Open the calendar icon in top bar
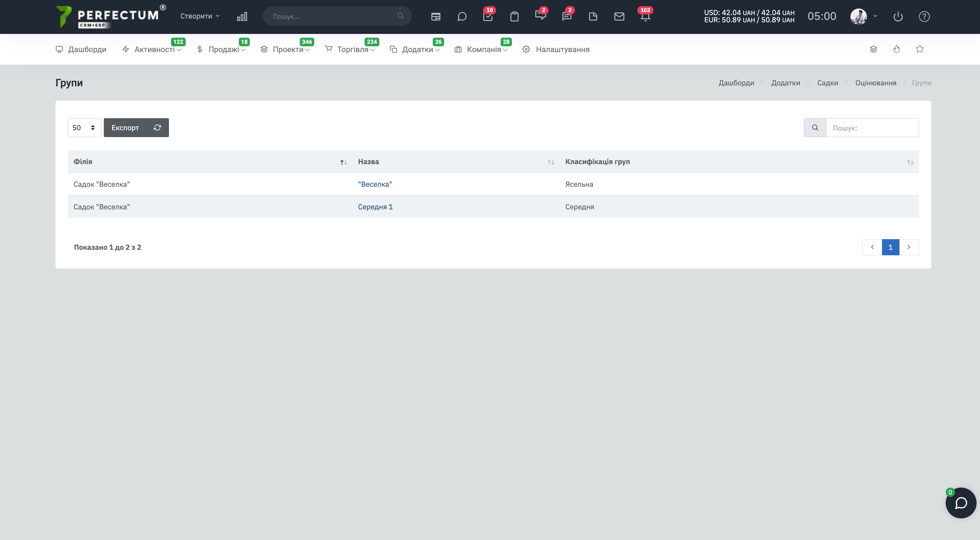 point(436,16)
